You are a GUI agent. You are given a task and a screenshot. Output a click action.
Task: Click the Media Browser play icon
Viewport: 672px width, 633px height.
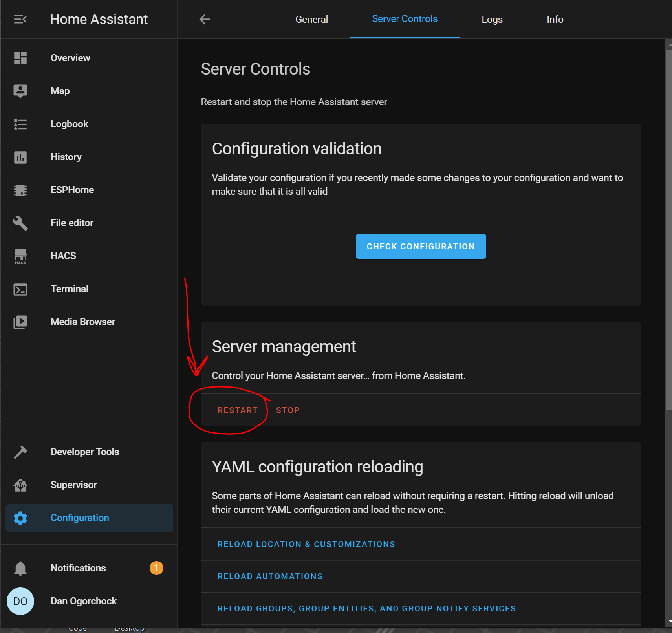[20, 322]
